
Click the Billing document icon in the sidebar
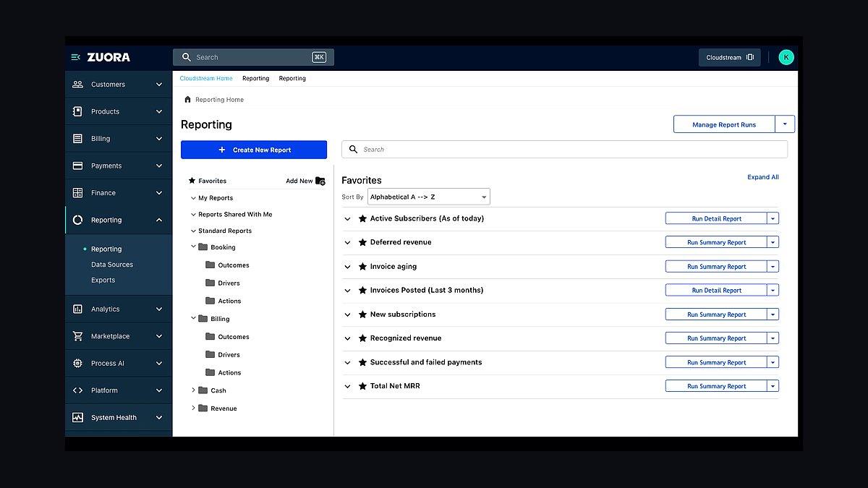[x=78, y=139]
